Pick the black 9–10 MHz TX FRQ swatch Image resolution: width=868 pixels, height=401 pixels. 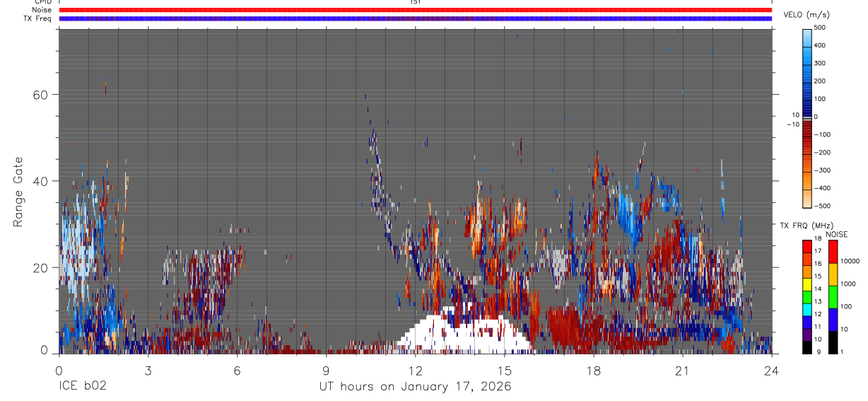[807, 347]
